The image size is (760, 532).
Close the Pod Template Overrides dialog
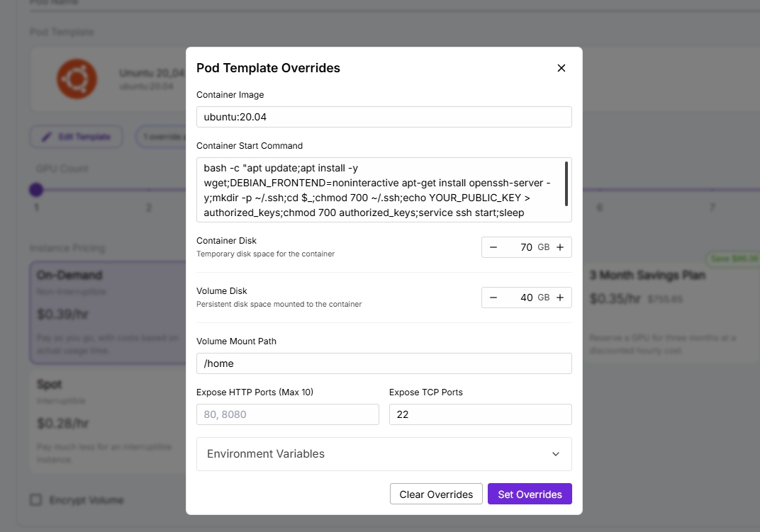(x=561, y=68)
